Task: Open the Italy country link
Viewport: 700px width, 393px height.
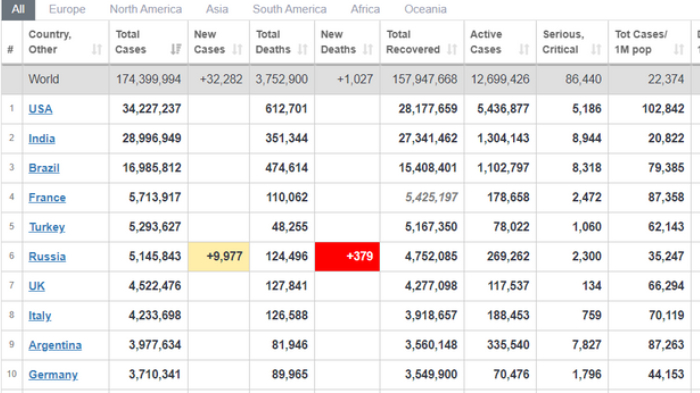Action: tap(40, 316)
